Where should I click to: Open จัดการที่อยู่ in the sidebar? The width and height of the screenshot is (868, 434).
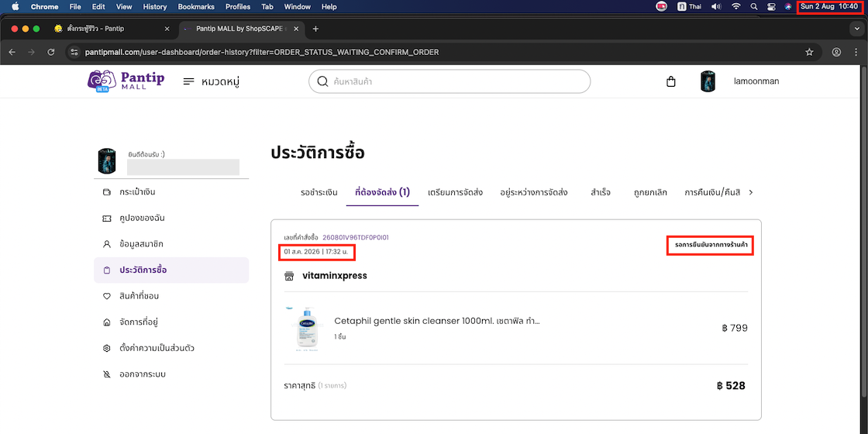point(171,322)
